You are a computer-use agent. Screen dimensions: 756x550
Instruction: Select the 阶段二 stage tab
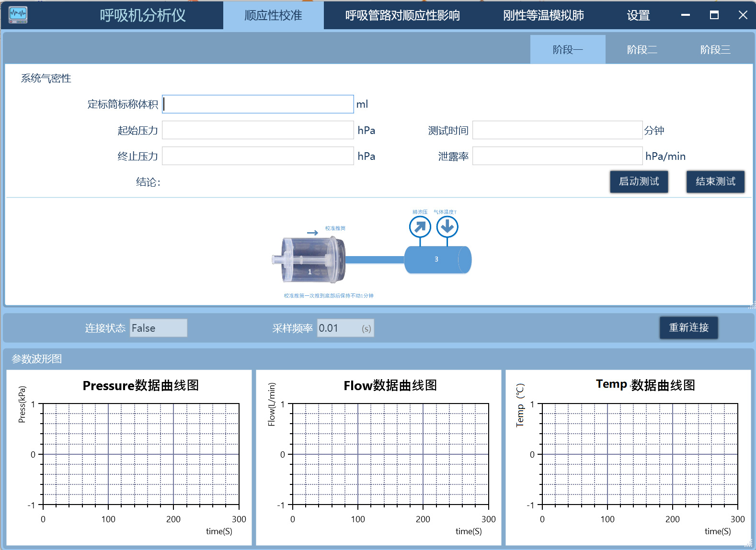pyautogui.click(x=642, y=50)
